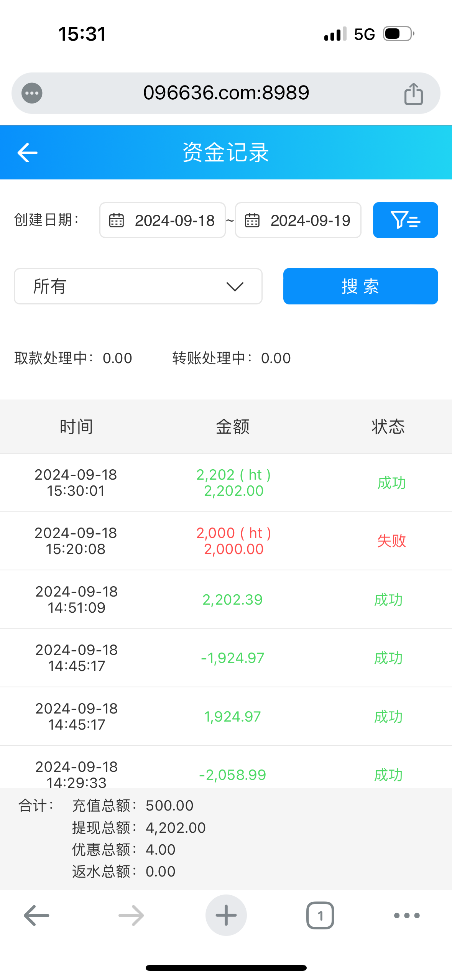The height and width of the screenshot is (980, 452).
Task: Select the failed 2,000 record row
Action: [226, 541]
